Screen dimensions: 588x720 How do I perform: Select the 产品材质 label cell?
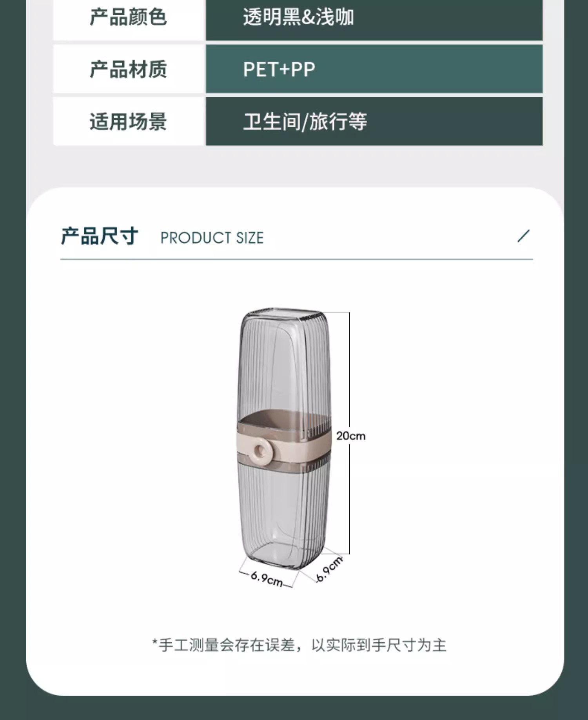click(x=129, y=69)
